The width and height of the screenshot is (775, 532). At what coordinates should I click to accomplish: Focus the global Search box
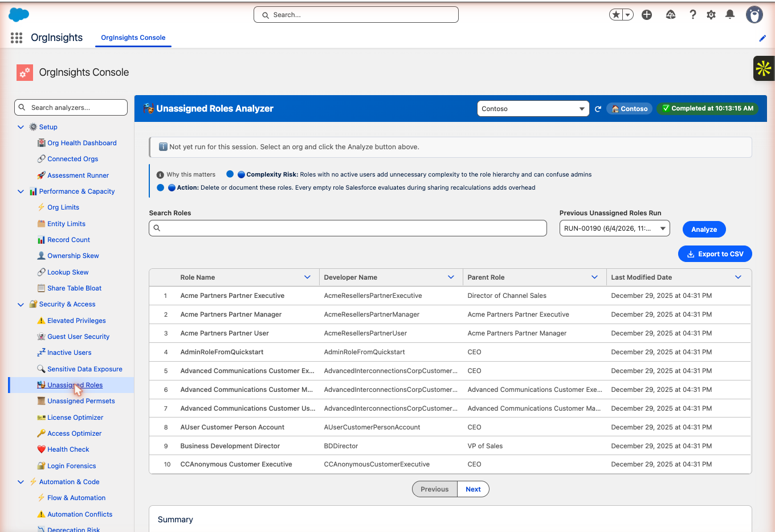click(356, 15)
